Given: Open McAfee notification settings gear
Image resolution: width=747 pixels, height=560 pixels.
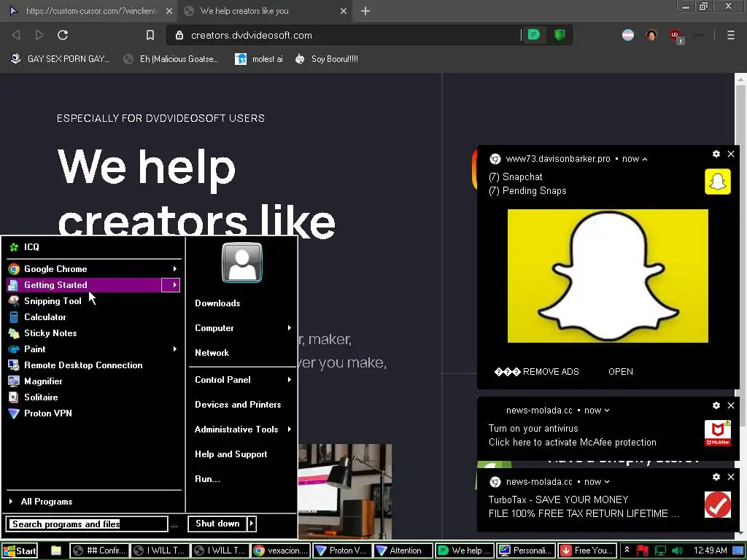Looking at the screenshot, I should (x=716, y=405).
